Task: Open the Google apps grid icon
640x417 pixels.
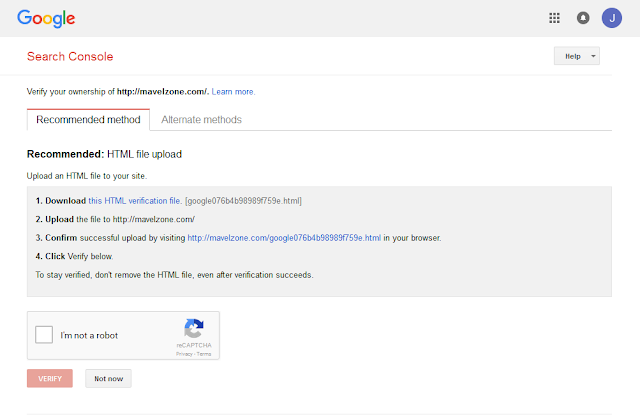Action: point(554,18)
